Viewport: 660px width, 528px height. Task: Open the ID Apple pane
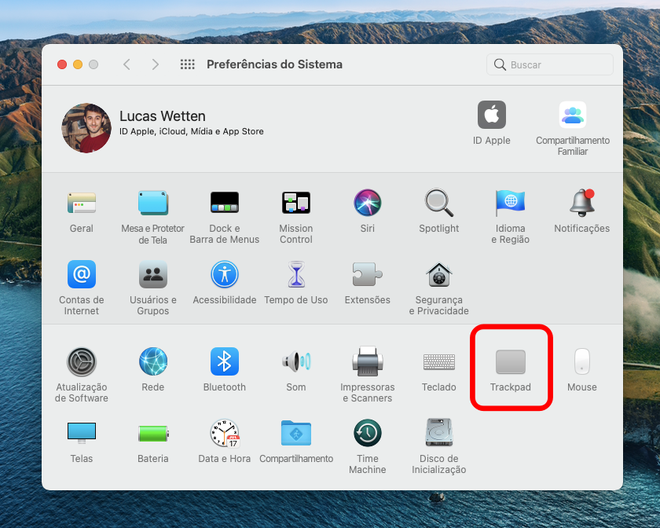(492, 115)
